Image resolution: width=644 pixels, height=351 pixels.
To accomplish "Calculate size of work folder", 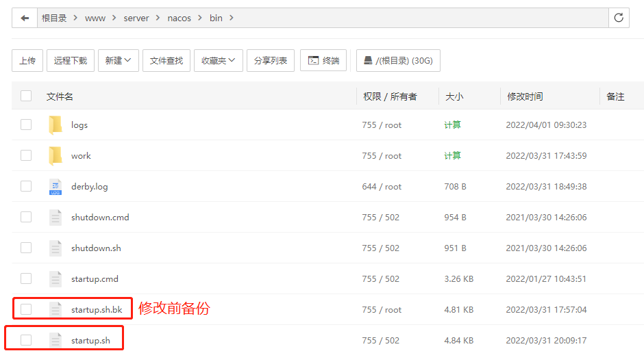I will tap(452, 155).
